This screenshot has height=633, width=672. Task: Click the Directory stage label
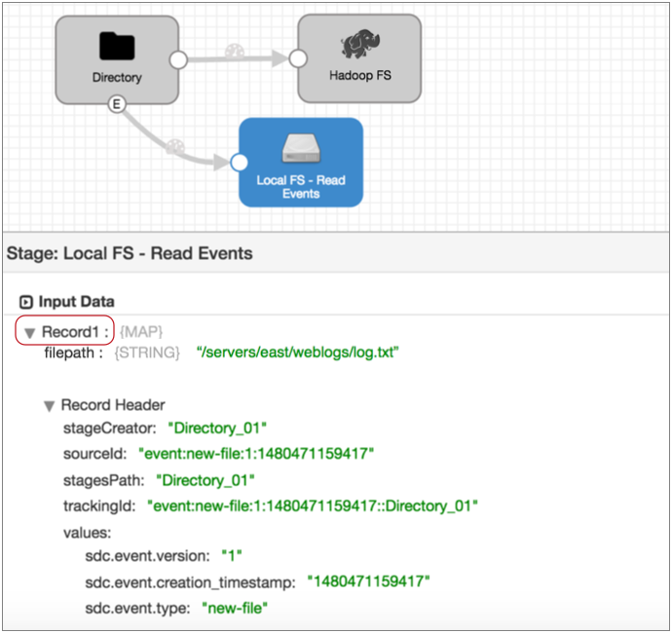coord(117,77)
